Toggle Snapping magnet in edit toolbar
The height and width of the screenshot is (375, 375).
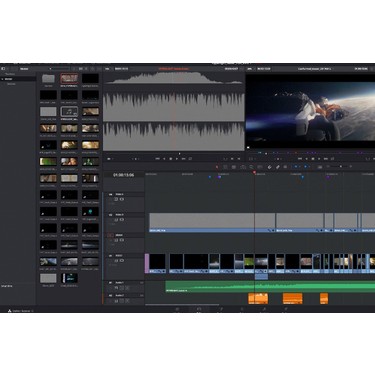[x=269, y=167]
